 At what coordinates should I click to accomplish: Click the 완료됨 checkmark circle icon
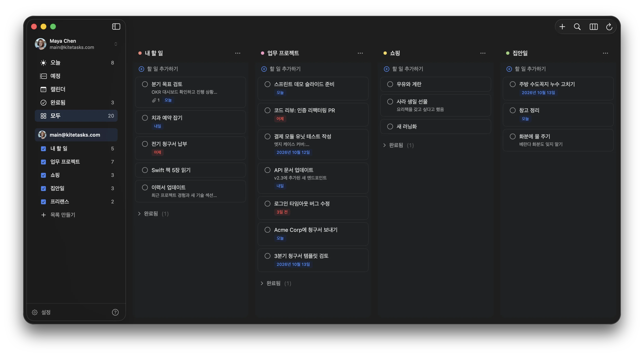point(43,103)
